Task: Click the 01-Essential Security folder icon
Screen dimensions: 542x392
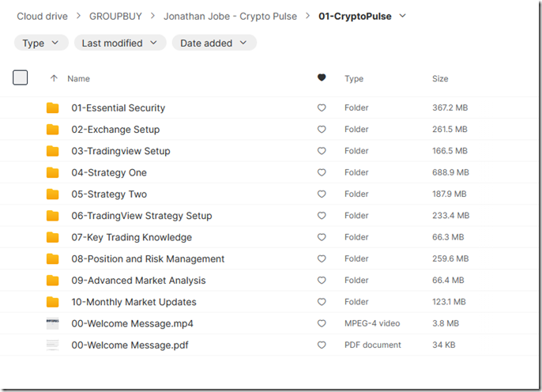Action: click(x=52, y=107)
